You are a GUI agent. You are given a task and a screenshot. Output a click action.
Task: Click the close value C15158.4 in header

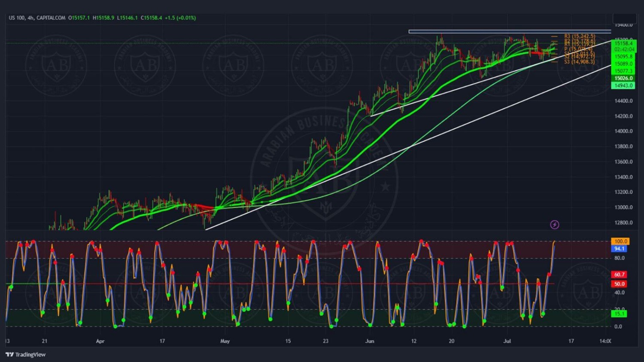[x=151, y=18]
